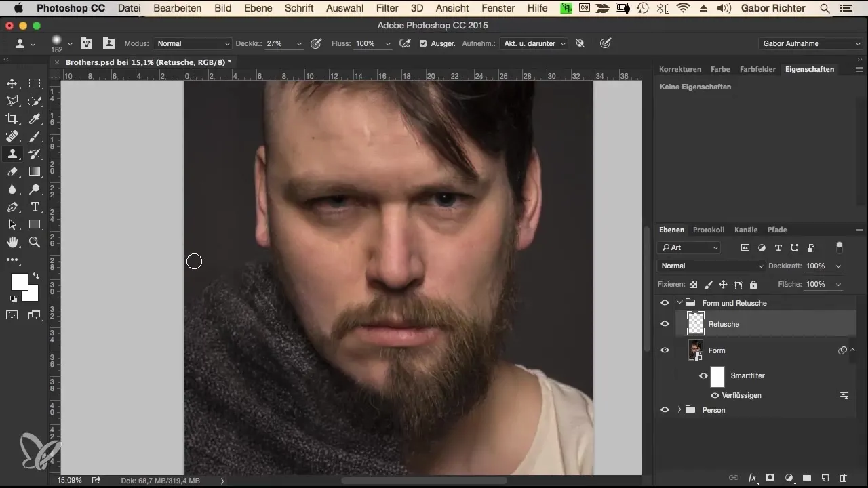Open the layer Fläche fill dropdown
Screen dimensions: 868x488
click(839, 285)
